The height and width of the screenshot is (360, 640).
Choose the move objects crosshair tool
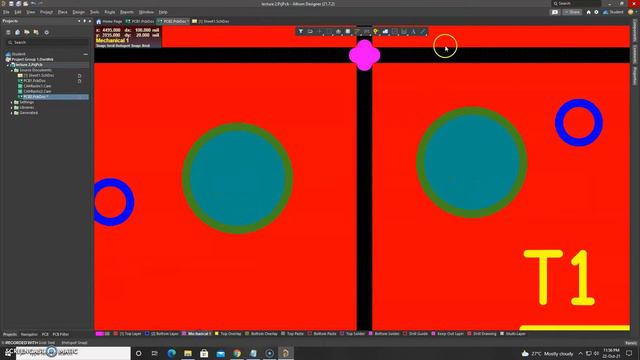pyautogui.click(x=320, y=31)
